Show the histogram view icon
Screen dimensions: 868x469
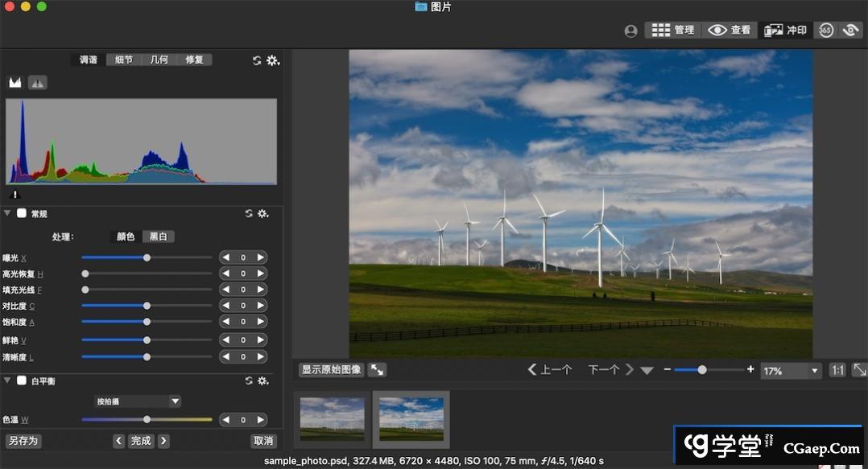[x=15, y=82]
